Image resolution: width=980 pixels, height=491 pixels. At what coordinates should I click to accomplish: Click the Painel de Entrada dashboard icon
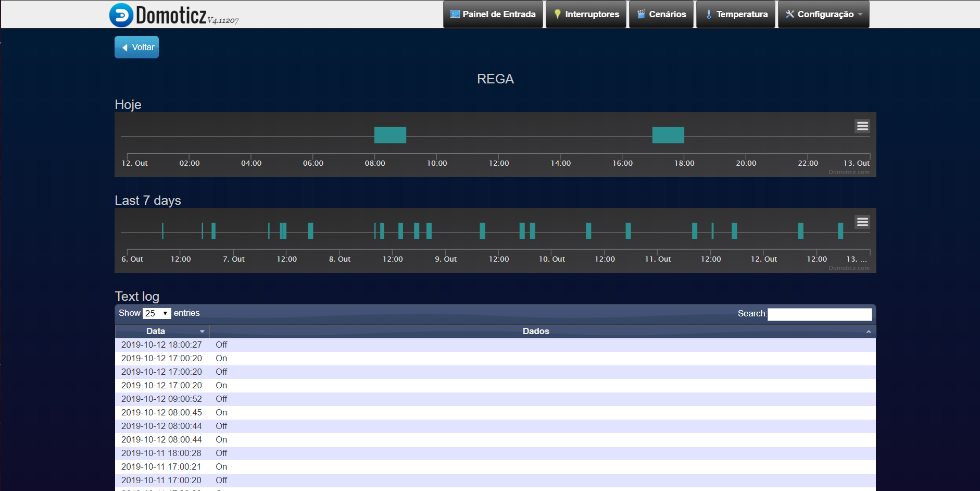click(x=455, y=14)
